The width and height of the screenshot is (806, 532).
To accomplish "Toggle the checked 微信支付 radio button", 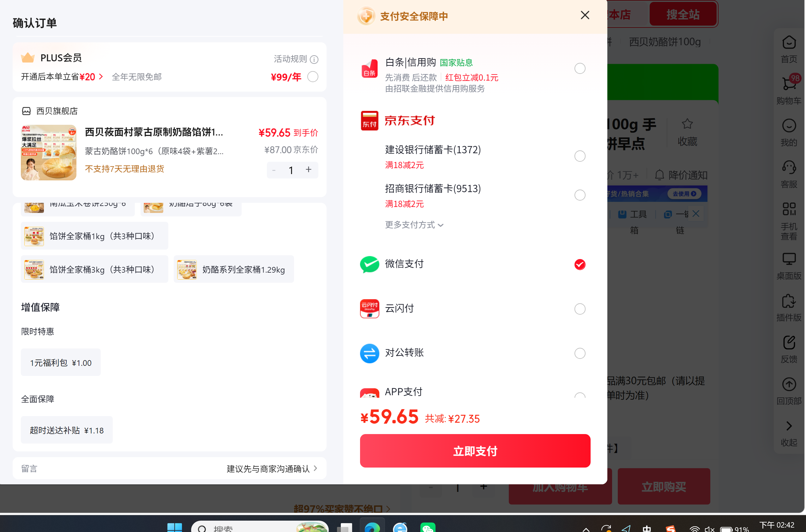I will 580,265.
